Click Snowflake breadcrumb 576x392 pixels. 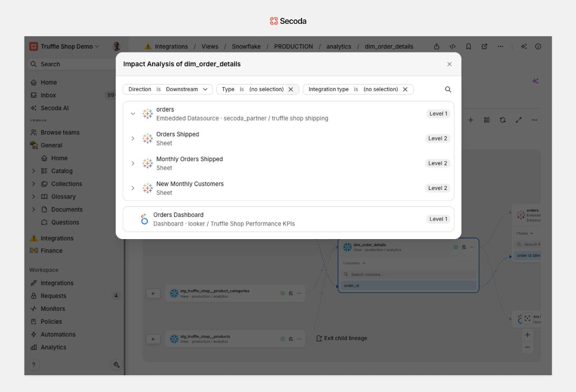pos(246,46)
